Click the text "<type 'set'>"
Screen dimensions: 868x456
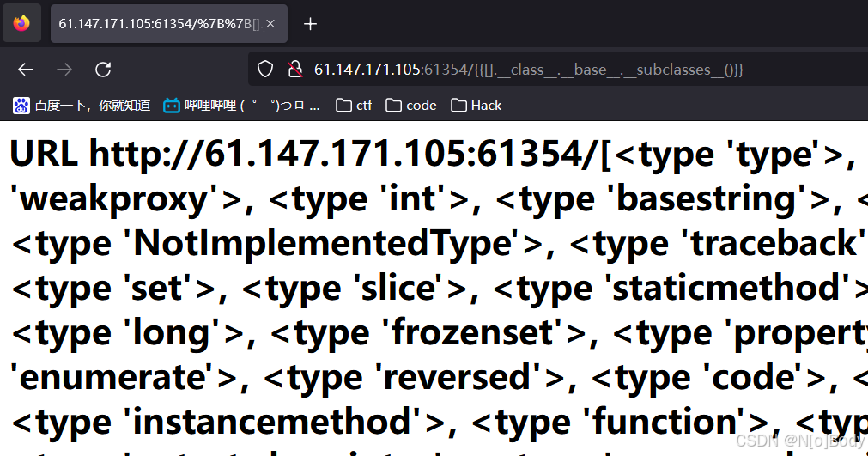pyautogui.click(x=113, y=289)
